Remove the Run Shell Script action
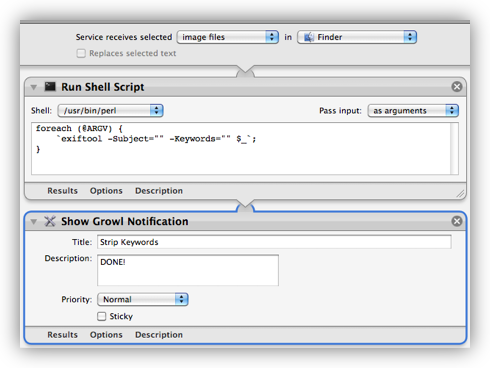 pyautogui.click(x=457, y=87)
